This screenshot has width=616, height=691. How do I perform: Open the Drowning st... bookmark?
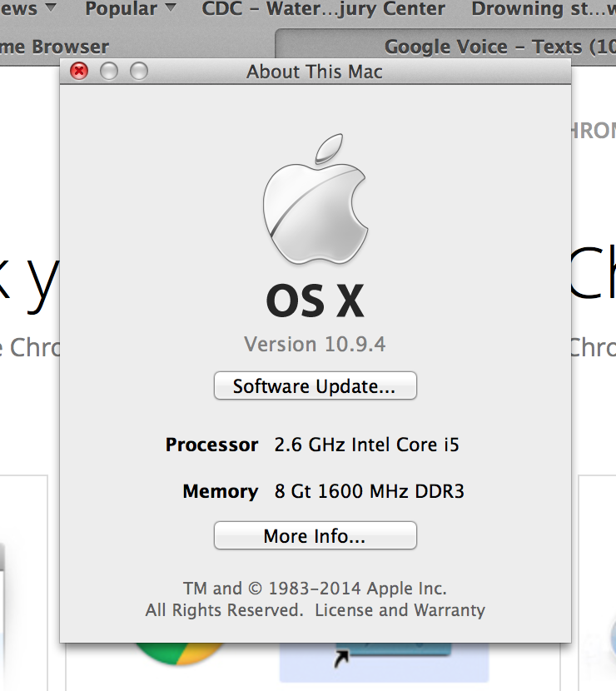(544, 8)
